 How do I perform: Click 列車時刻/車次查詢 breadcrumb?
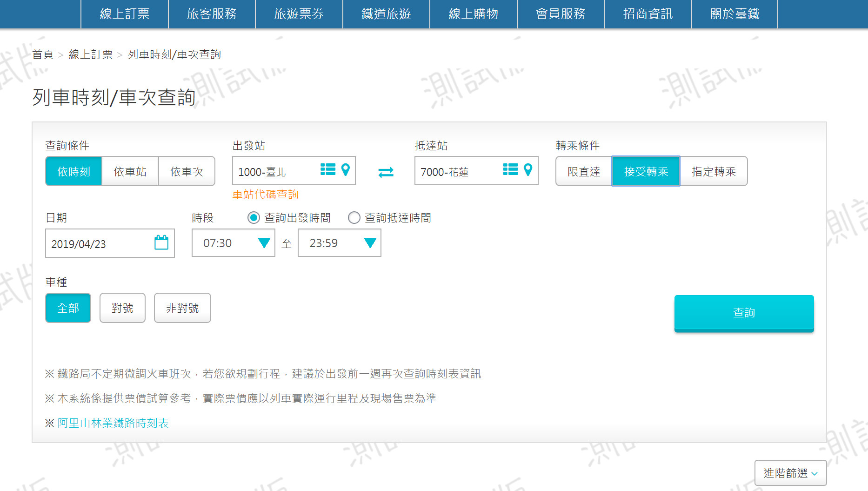point(174,54)
